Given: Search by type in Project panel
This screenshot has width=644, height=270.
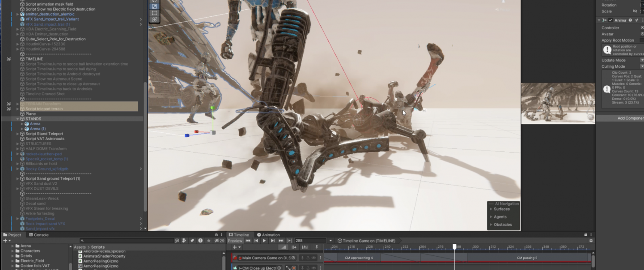Looking at the screenshot, I should [185, 241].
